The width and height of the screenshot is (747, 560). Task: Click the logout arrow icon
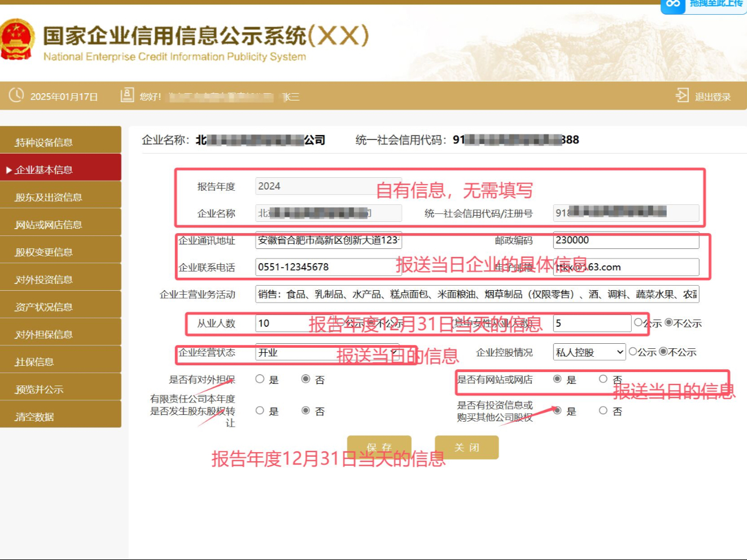[x=682, y=95]
